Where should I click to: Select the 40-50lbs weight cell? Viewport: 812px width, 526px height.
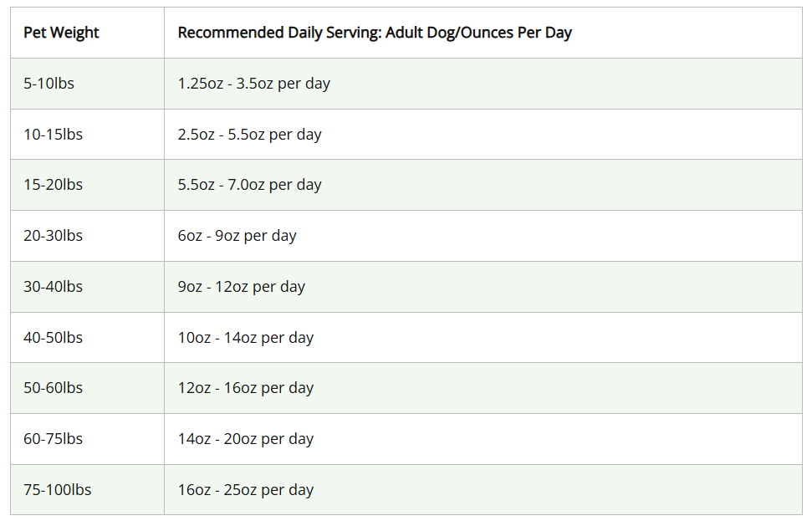[x=53, y=338]
